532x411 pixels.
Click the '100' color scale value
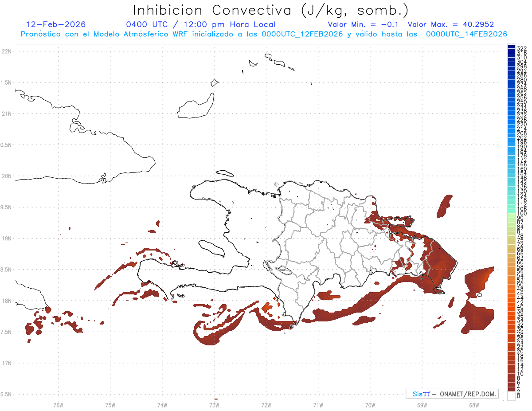522,214
